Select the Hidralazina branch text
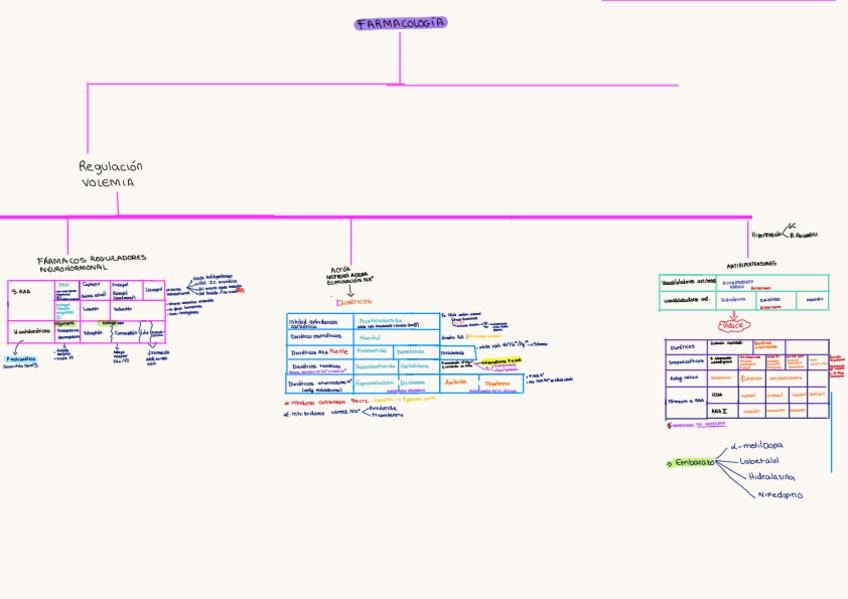848x599 pixels. pyautogui.click(x=771, y=477)
